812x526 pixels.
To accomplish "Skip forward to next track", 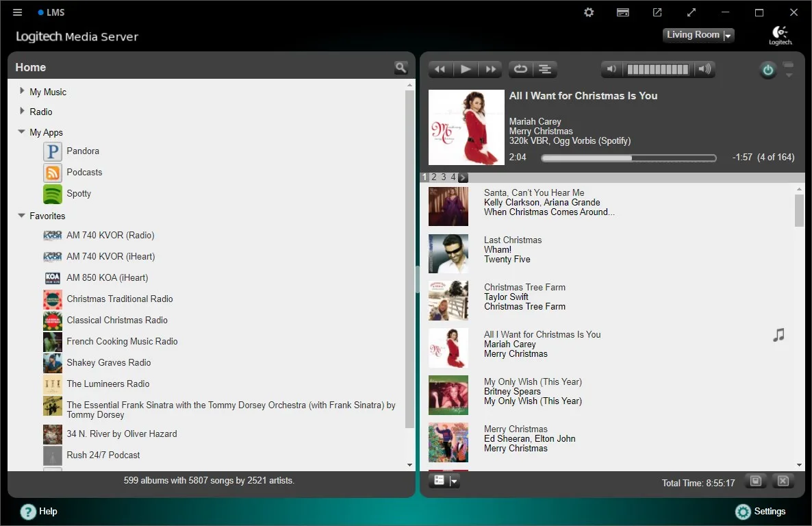I will click(490, 69).
